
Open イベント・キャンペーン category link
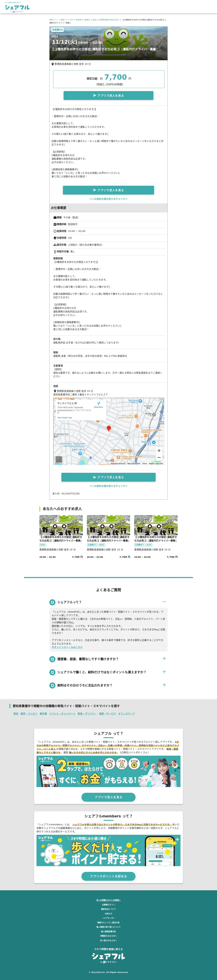coord(63,714)
